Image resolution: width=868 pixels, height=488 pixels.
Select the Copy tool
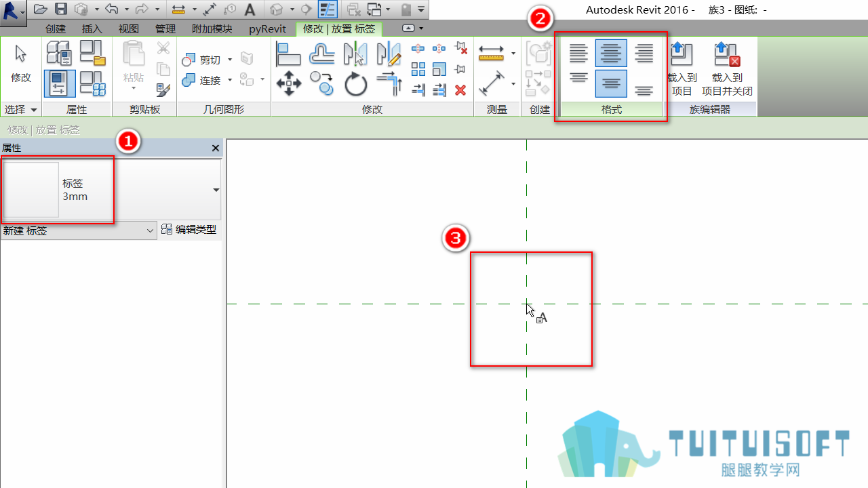pos(322,85)
